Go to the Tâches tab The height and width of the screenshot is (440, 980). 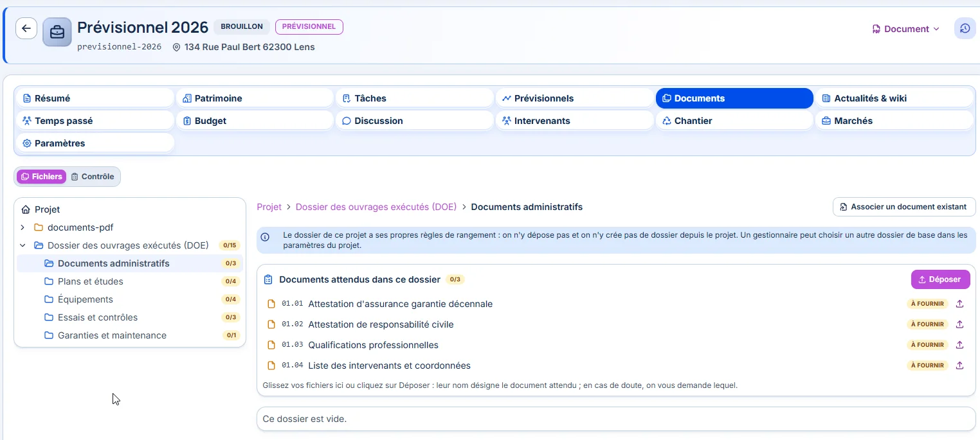tap(414, 98)
